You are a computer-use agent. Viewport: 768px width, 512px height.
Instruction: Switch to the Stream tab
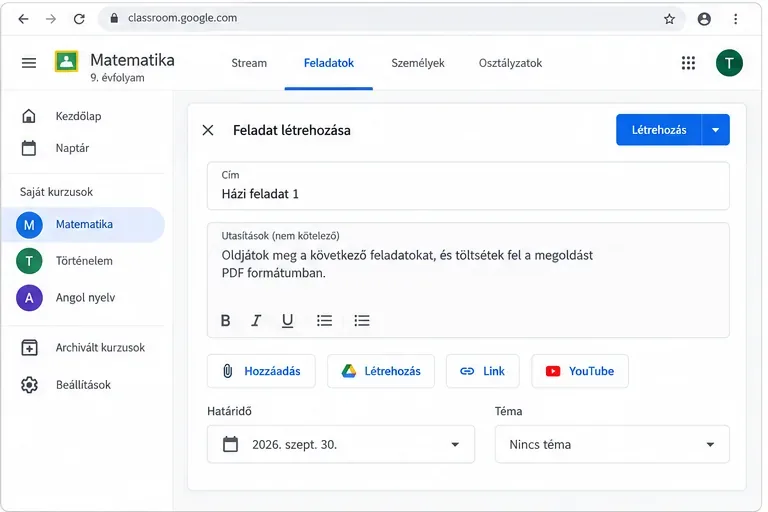pos(249,63)
